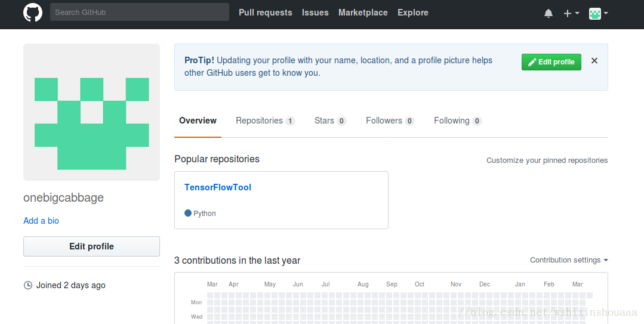Dismiss the ProTip banner

(x=594, y=61)
